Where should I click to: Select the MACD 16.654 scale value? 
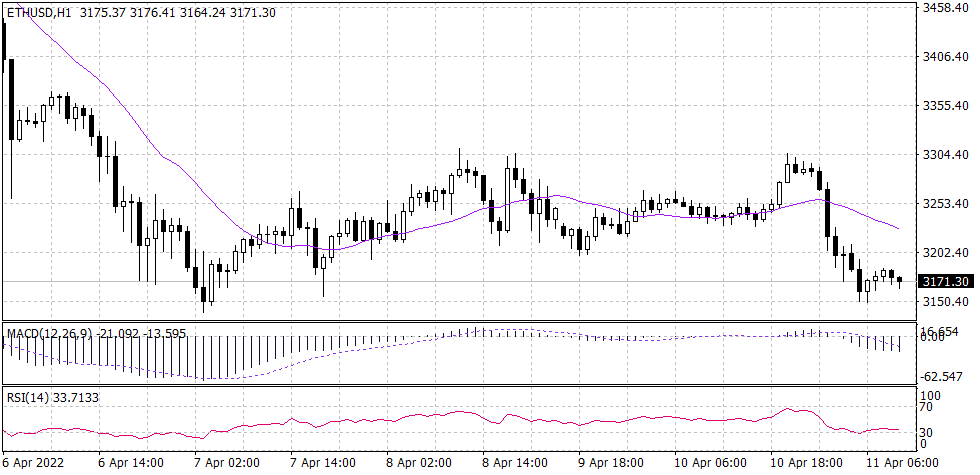(x=941, y=331)
